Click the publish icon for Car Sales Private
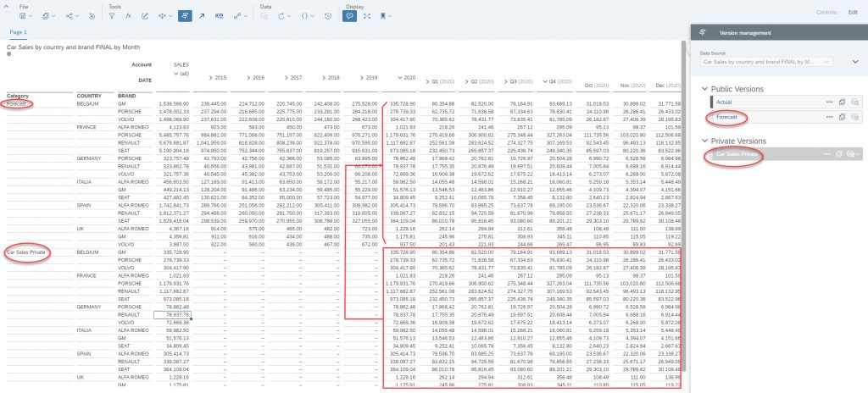The image size is (868, 393). point(851,154)
